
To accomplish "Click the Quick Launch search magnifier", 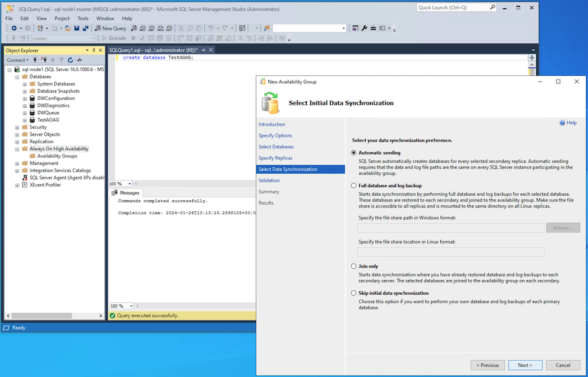I will (x=492, y=7).
